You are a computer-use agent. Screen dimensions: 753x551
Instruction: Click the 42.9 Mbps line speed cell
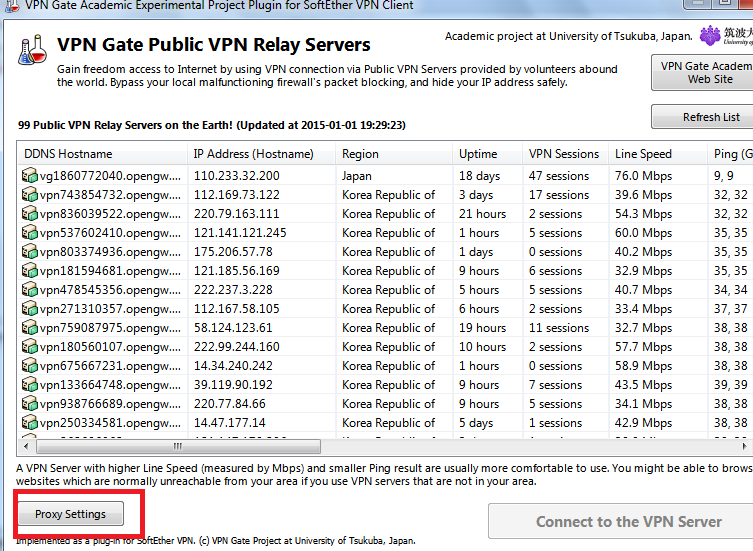[644, 423]
